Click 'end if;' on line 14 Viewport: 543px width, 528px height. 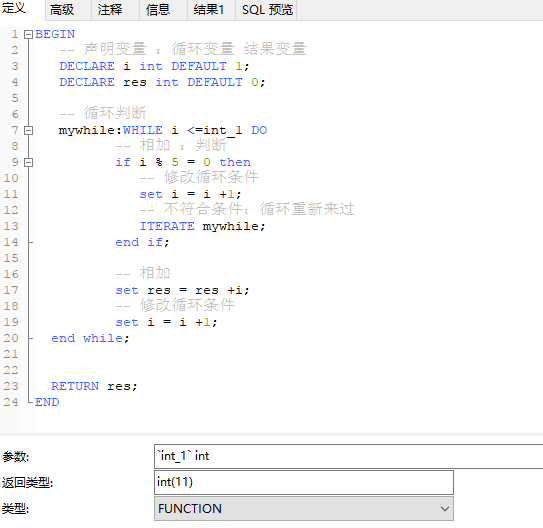coord(142,242)
